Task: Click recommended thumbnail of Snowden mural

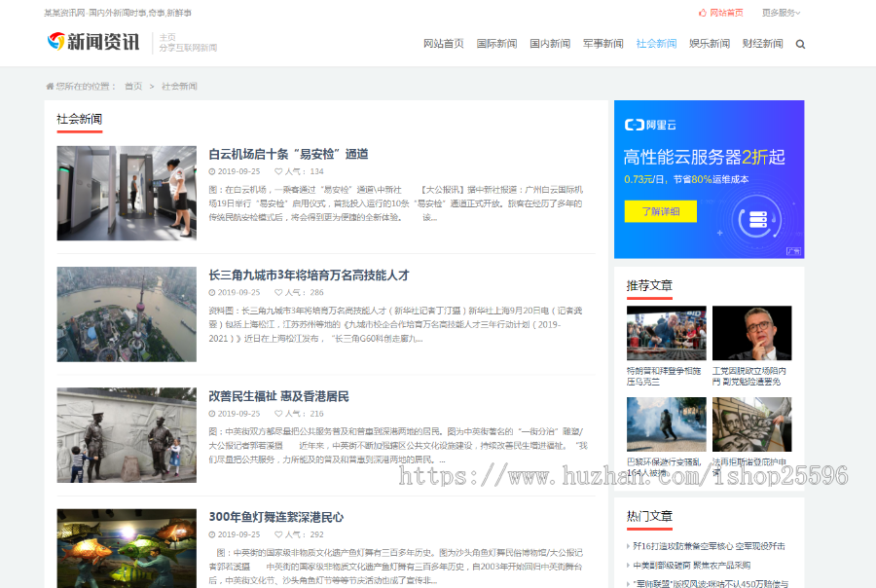Action: click(x=752, y=424)
